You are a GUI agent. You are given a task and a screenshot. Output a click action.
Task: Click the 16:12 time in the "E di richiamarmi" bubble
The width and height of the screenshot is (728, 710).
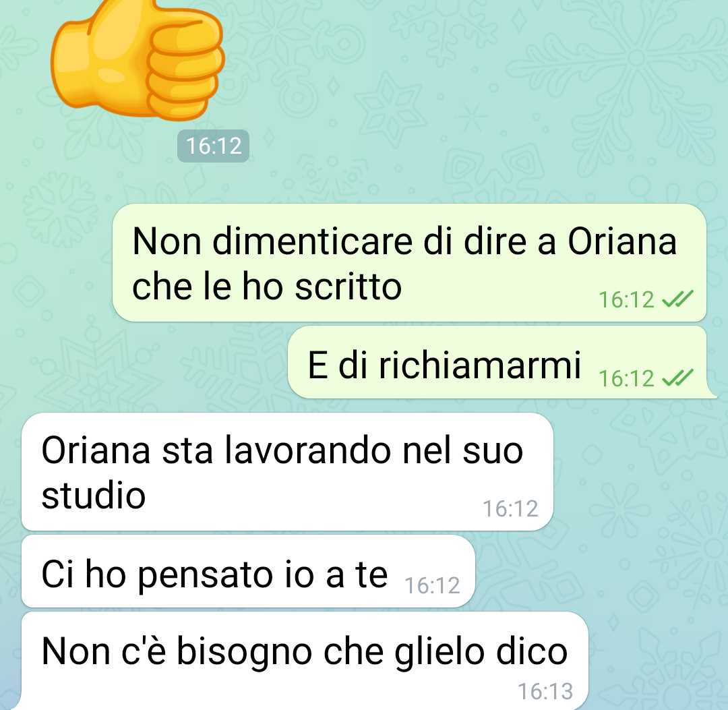626,378
